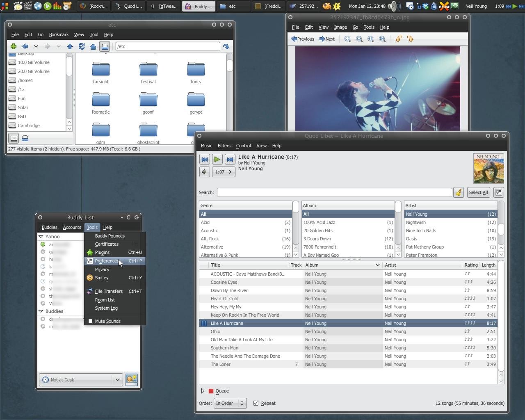Click the 1:07 seek position button
This screenshot has width=525, height=420.
click(x=224, y=172)
